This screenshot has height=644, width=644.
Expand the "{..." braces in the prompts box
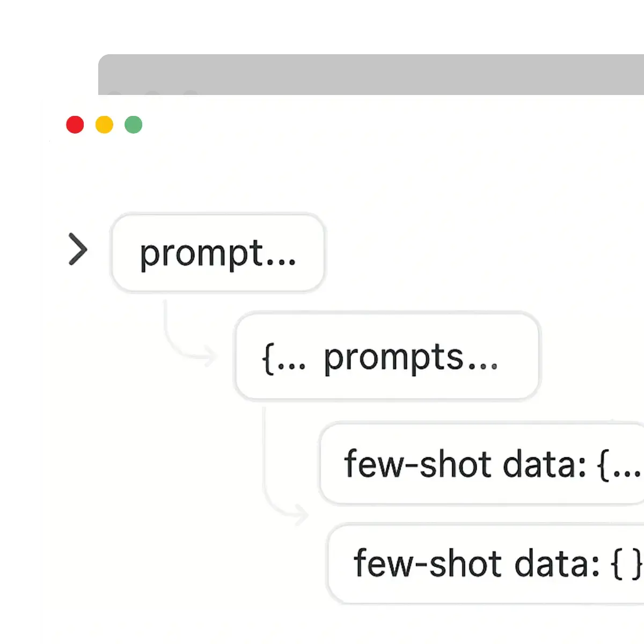tap(284, 358)
